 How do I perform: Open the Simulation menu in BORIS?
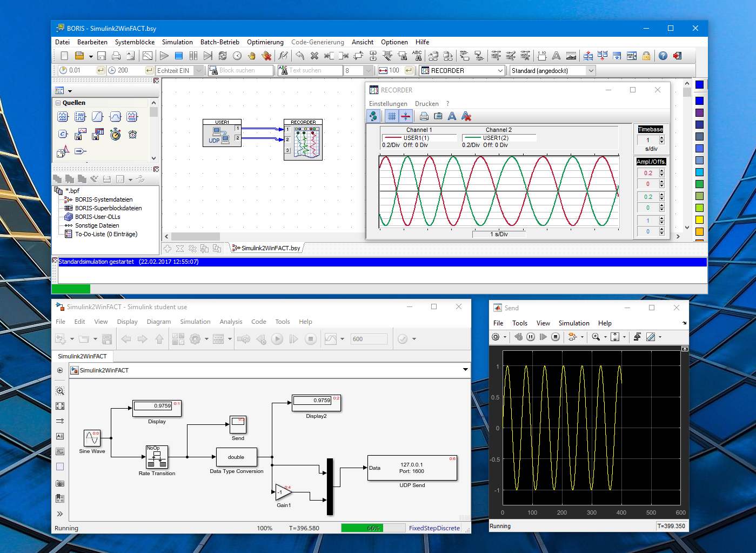[177, 42]
